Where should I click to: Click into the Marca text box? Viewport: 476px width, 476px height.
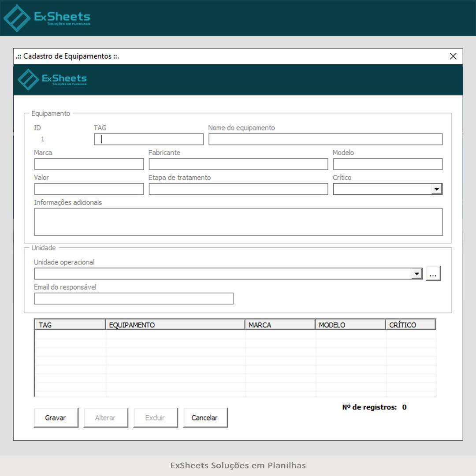coord(89,164)
